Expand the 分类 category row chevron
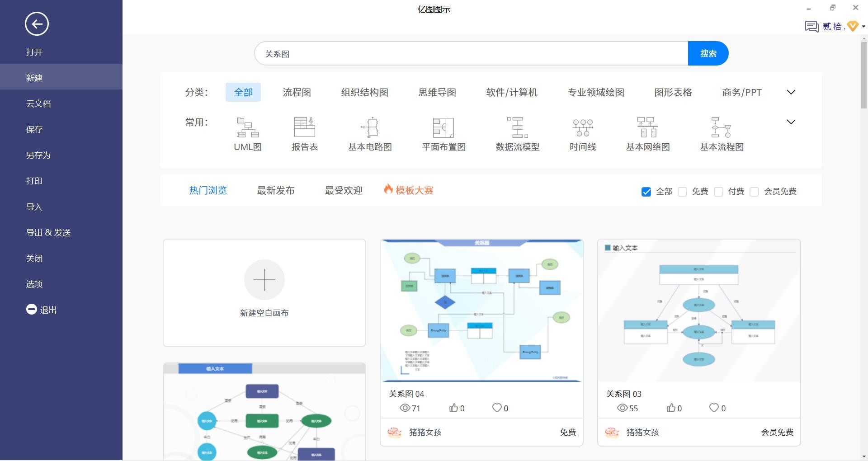 [791, 92]
